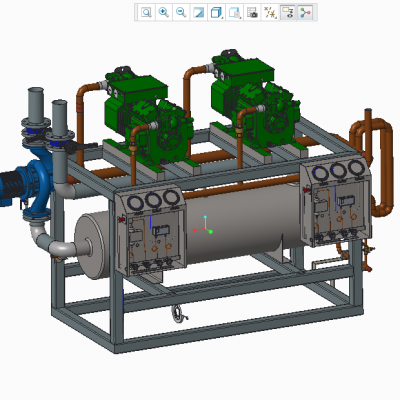The width and height of the screenshot is (400, 400).
Task: Expand the Display Style cube dropdown
Action: pyautogui.click(x=217, y=13)
